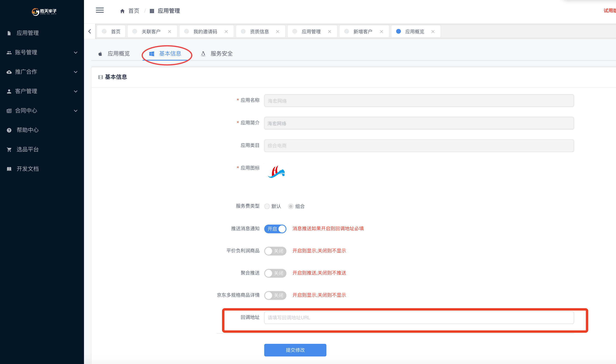Click the 应用名称 input field

pos(419,101)
